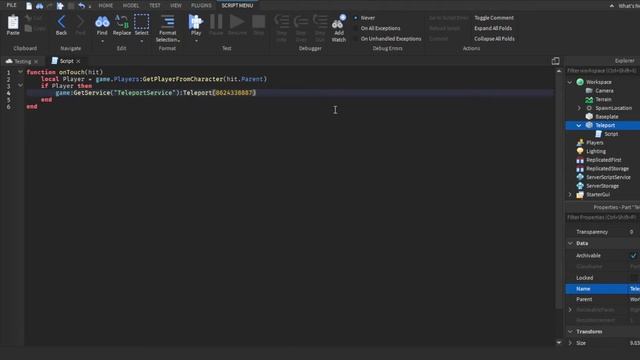This screenshot has width=640, height=360.
Task: Switch to the HOME ribbon tab
Action: tap(106, 6)
